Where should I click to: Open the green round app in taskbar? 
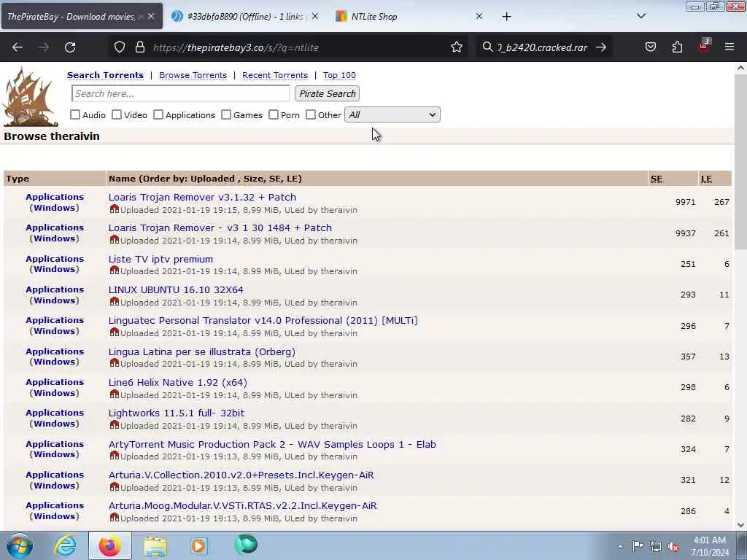click(246, 545)
